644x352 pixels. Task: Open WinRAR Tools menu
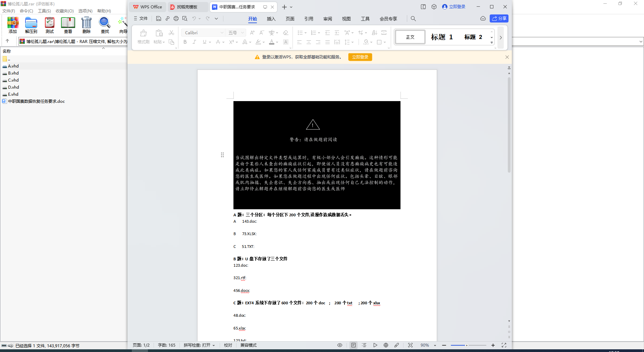pos(44,11)
